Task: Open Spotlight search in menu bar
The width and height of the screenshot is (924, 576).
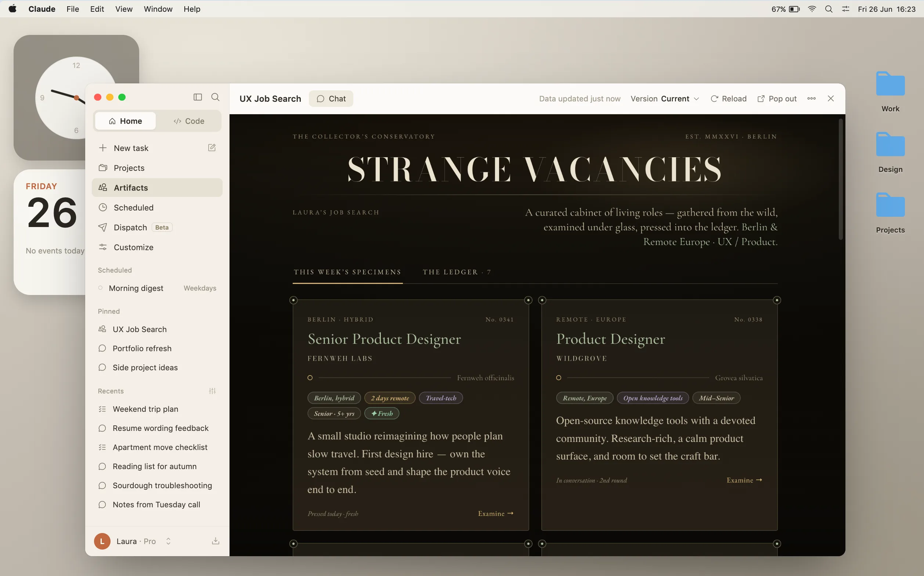Action: click(x=829, y=9)
